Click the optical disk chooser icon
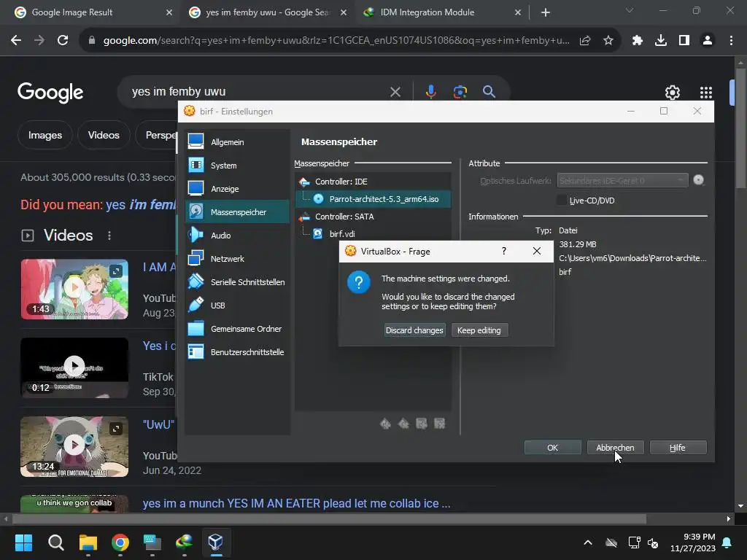 tap(698, 180)
